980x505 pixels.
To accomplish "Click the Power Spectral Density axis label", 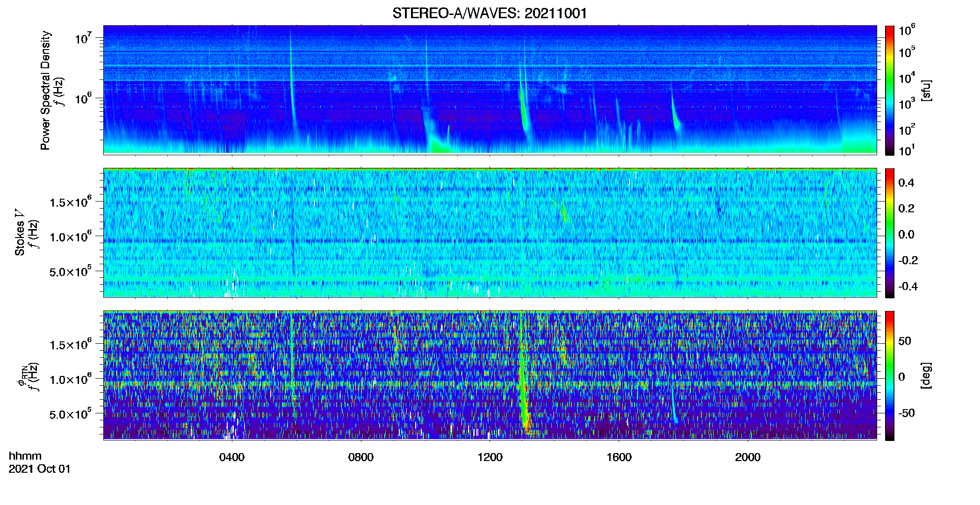I will pos(45,90).
